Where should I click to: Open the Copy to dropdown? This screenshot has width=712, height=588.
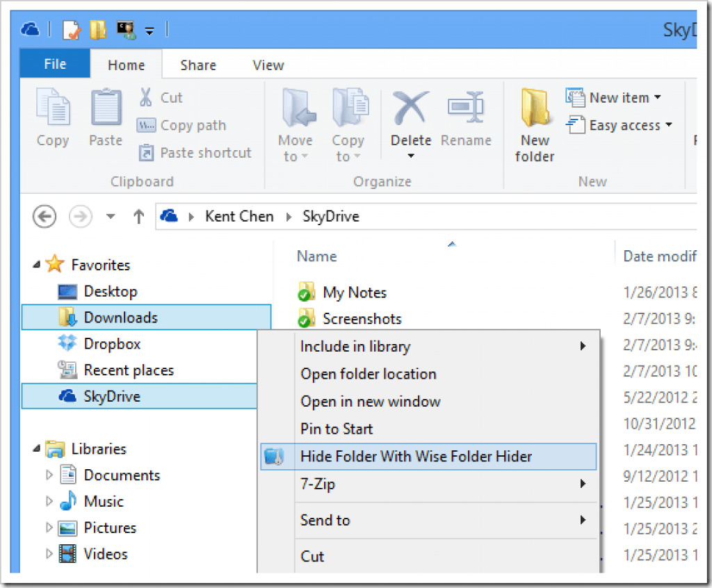(x=348, y=125)
